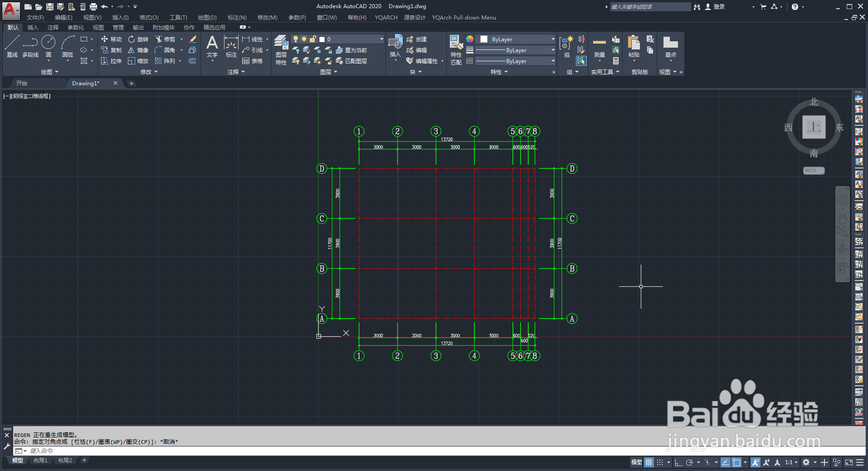Toggle group selection on/off button
The image size is (868, 471).
(581, 61)
